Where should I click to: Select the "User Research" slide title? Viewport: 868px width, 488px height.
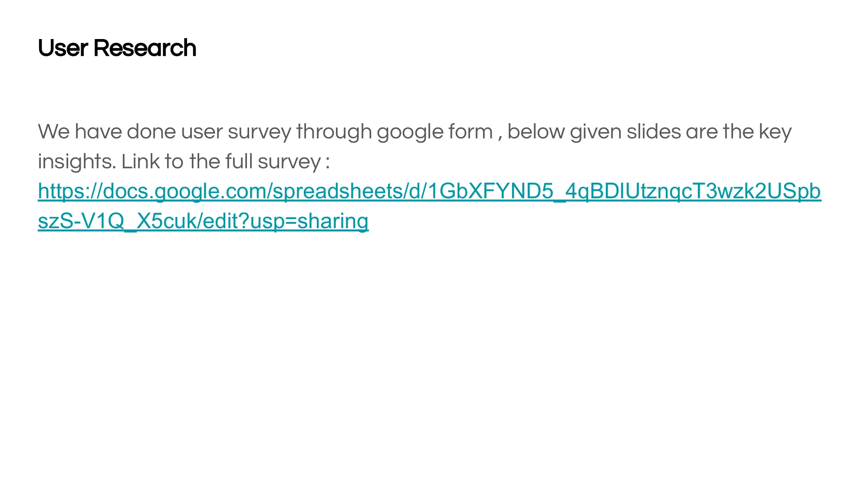(x=117, y=48)
